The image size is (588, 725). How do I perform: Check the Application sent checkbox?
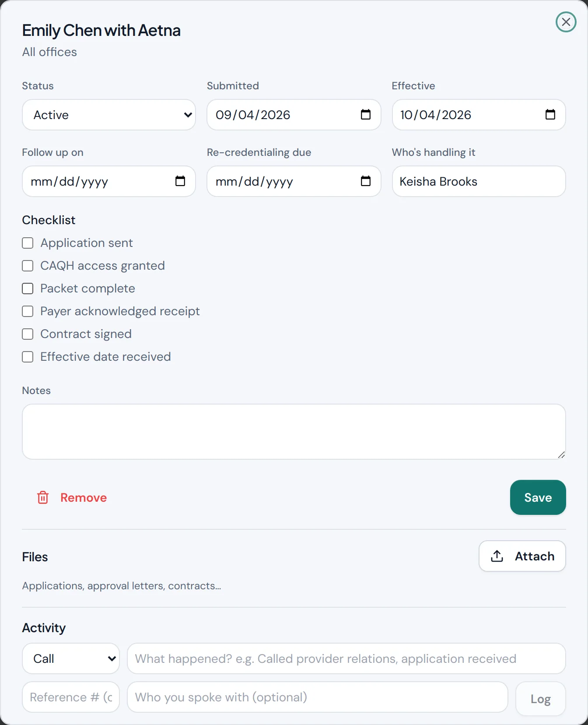click(28, 243)
